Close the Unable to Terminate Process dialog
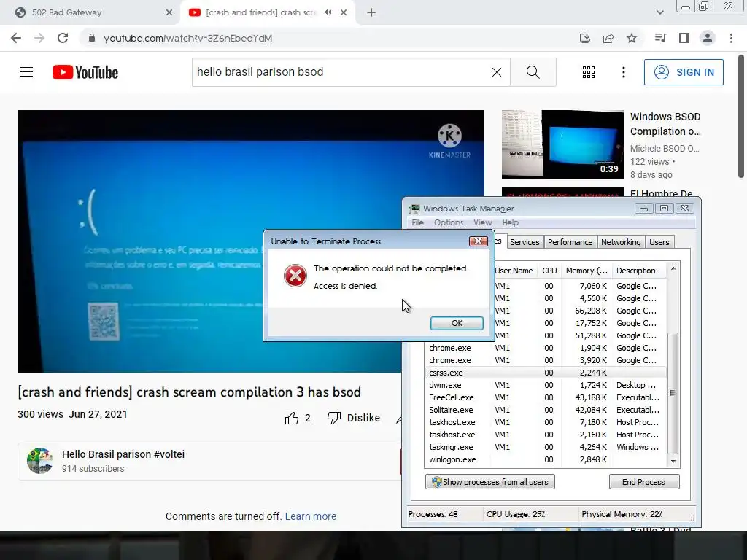The height and width of the screenshot is (560, 747). tap(479, 241)
